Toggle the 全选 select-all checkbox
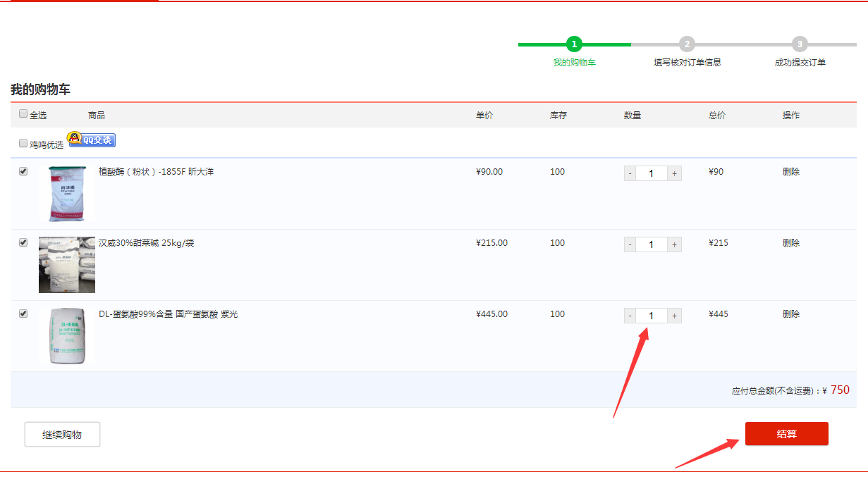Screen dimensions: 868x484 [23, 114]
